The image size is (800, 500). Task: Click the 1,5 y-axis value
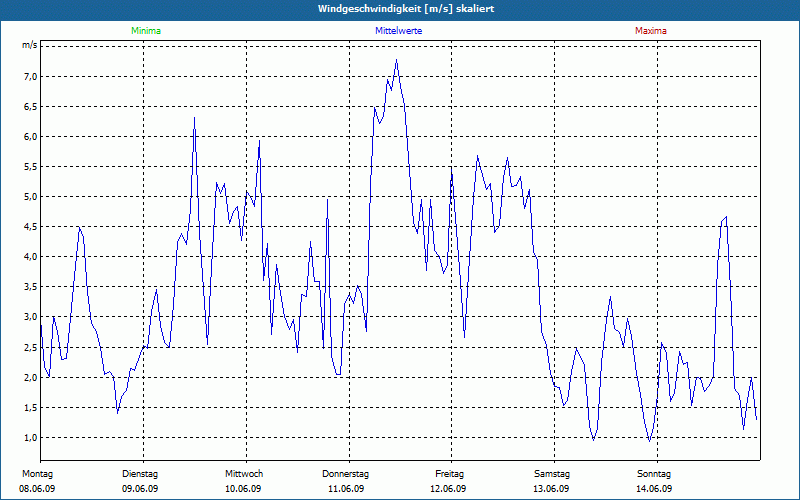(31, 408)
